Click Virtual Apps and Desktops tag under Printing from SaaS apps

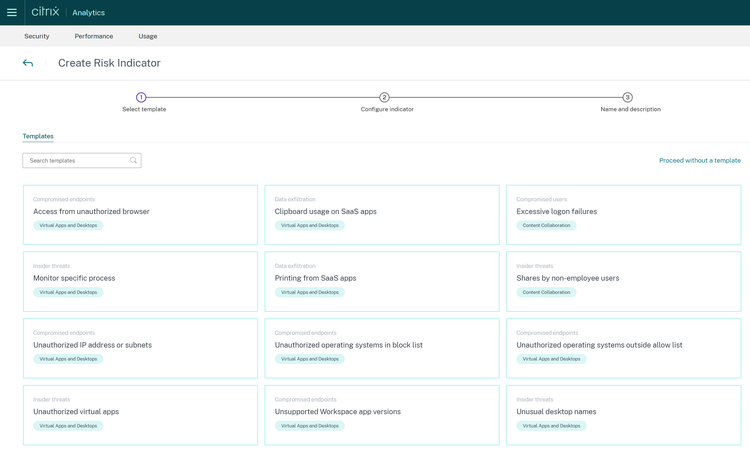coord(309,292)
